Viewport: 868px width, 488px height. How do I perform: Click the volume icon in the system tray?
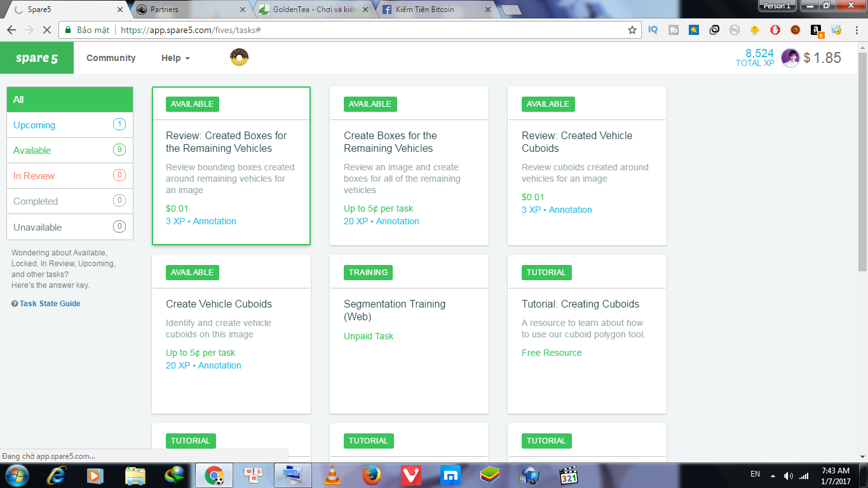789,475
